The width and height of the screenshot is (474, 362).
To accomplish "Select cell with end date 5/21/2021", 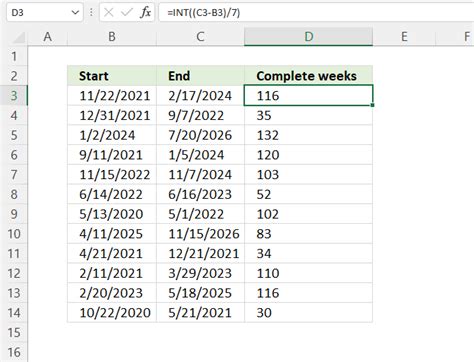I will [x=200, y=313].
